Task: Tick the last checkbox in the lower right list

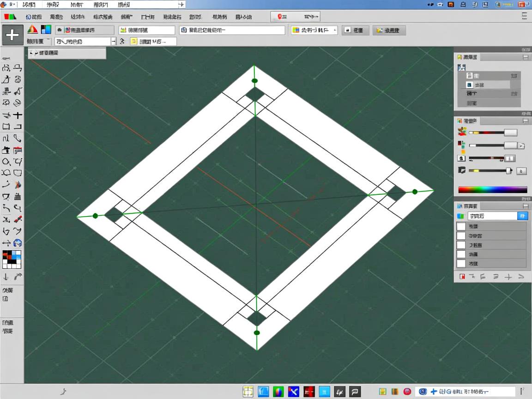Action: (461, 264)
